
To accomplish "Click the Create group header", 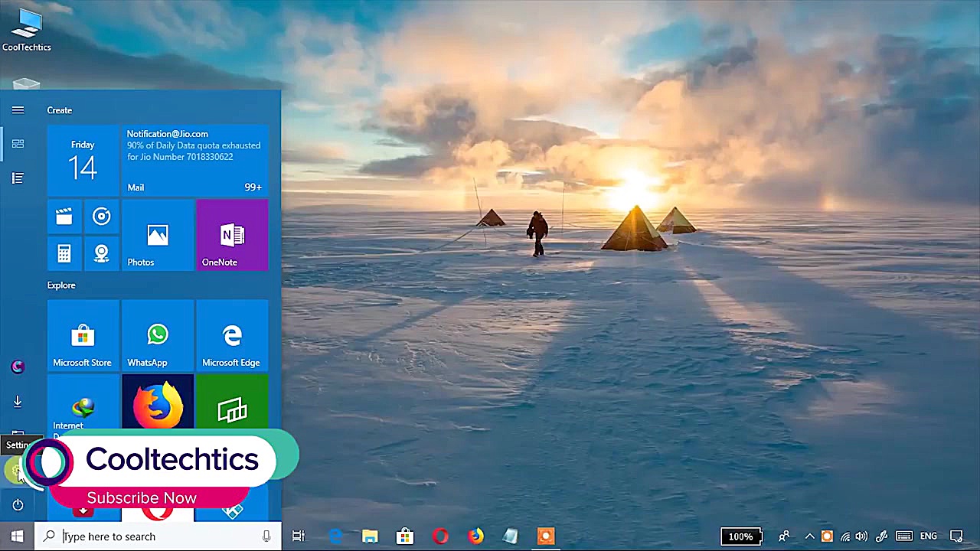I will [x=60, y=110].
